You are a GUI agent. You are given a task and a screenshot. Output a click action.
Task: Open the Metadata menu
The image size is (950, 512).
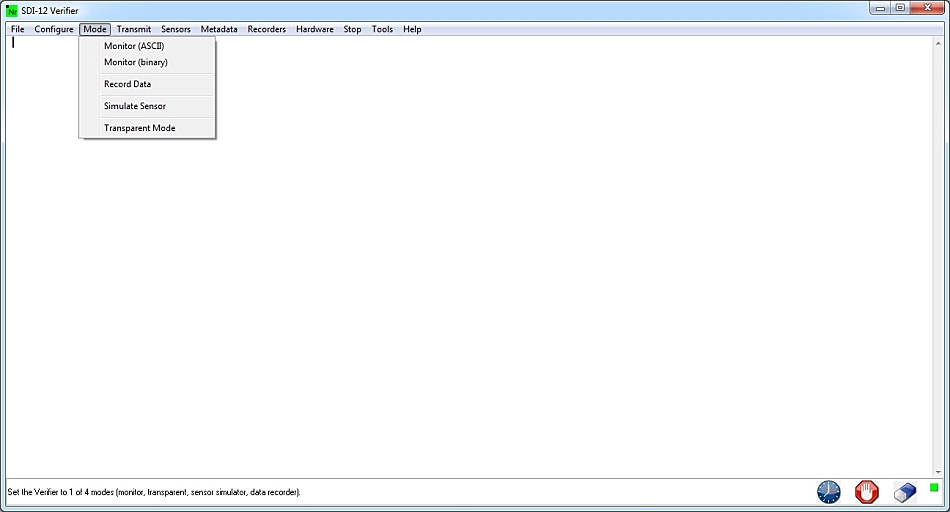[x=219, y=29]
